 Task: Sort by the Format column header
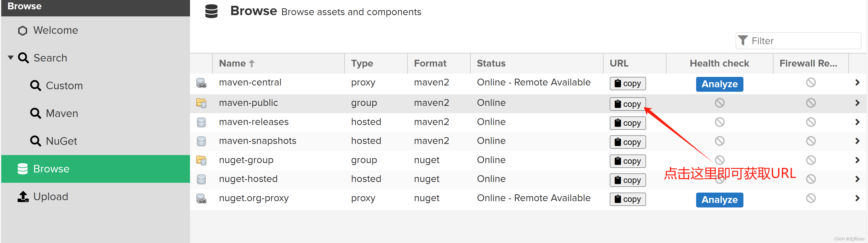pyautogui.click(x=439, y=64)
